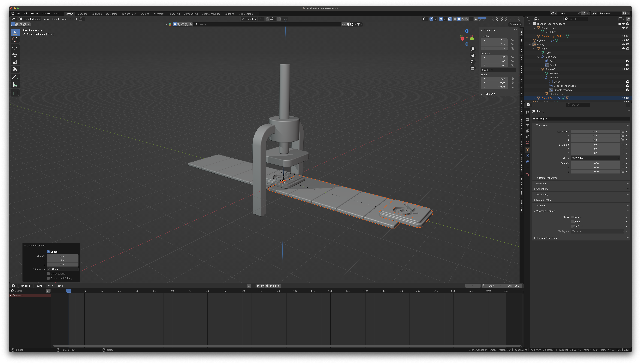Click the Zoom viewport gizmo

pos(473,49)
